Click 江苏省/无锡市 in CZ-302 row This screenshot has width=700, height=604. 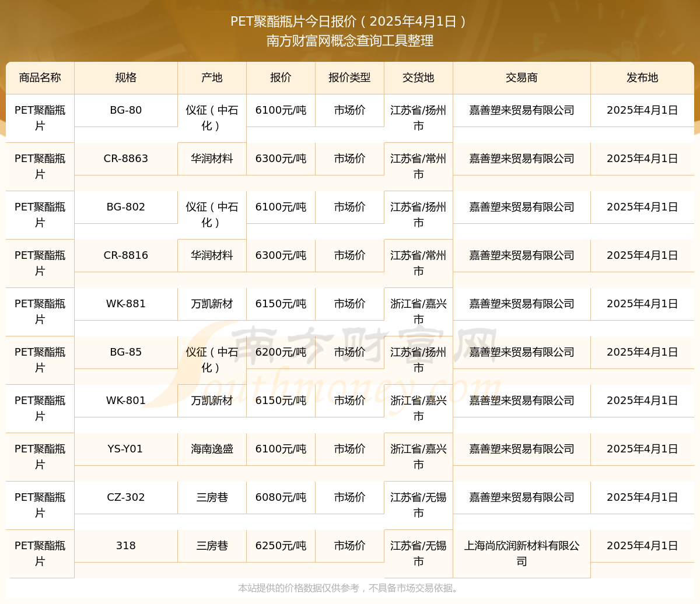click(418, 505)
